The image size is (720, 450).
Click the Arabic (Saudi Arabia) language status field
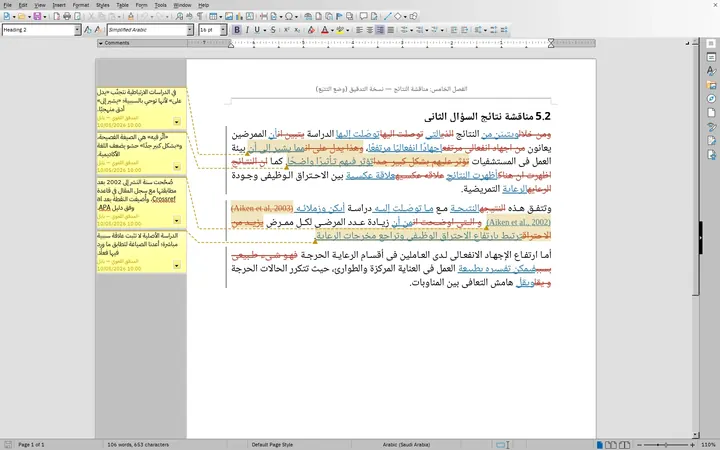tap(406, 444)
